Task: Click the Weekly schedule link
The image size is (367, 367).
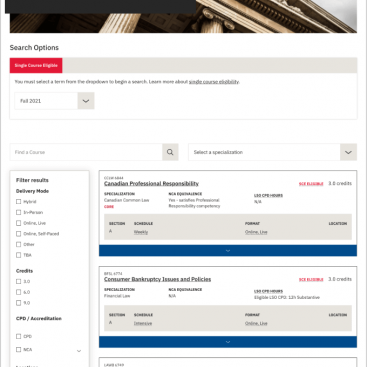Action: pyautogui.click(x=141, y=232)
